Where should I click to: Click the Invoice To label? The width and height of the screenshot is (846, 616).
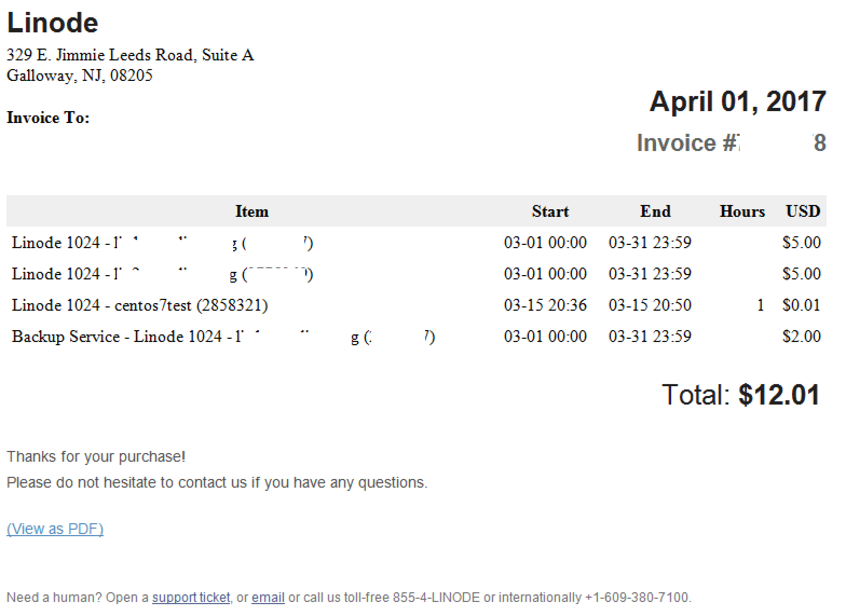[x=48, y=118]
